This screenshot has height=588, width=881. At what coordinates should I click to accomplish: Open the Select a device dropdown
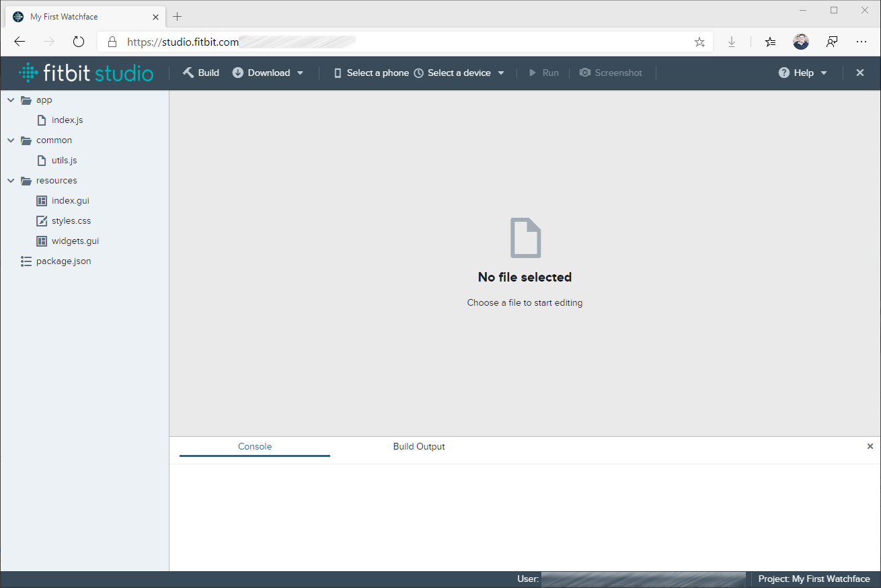pyautogui.click(x=459, y=73)
